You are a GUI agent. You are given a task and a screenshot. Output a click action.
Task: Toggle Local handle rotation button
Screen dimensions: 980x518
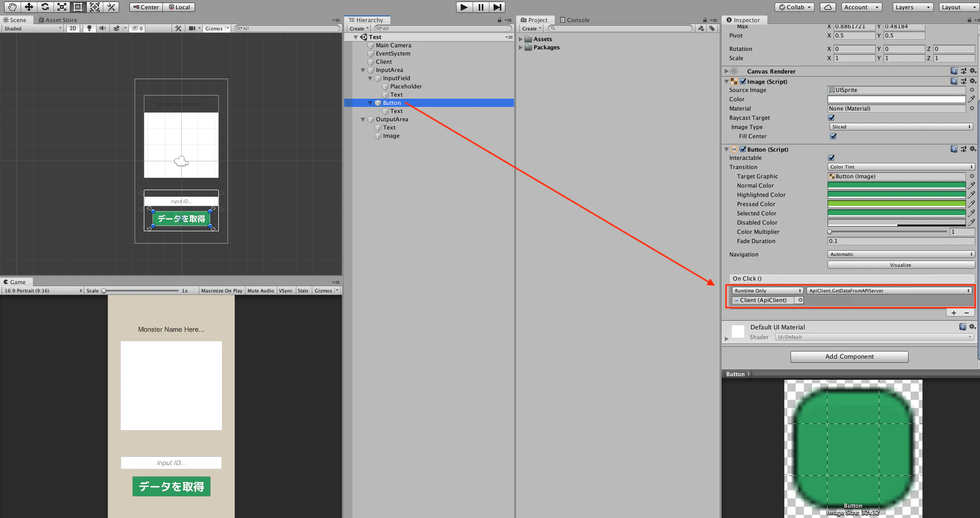pyautogui.click(x=179, y=7)
